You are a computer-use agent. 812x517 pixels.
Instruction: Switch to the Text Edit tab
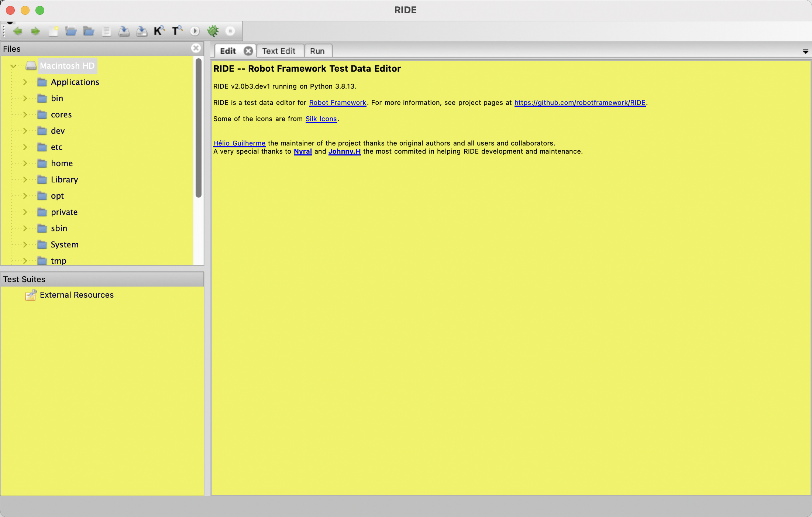279,51
